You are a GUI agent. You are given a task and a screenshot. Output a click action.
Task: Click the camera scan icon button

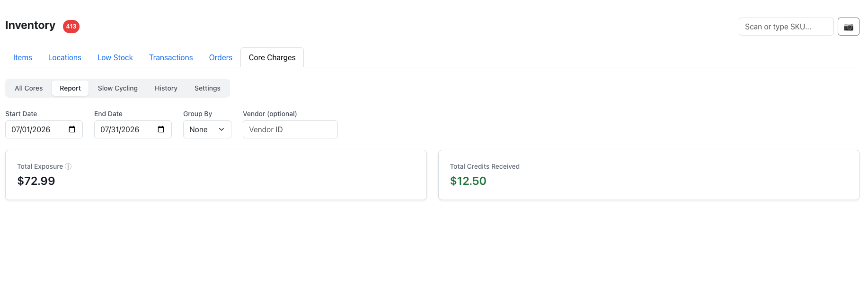(x=848, y=27)
